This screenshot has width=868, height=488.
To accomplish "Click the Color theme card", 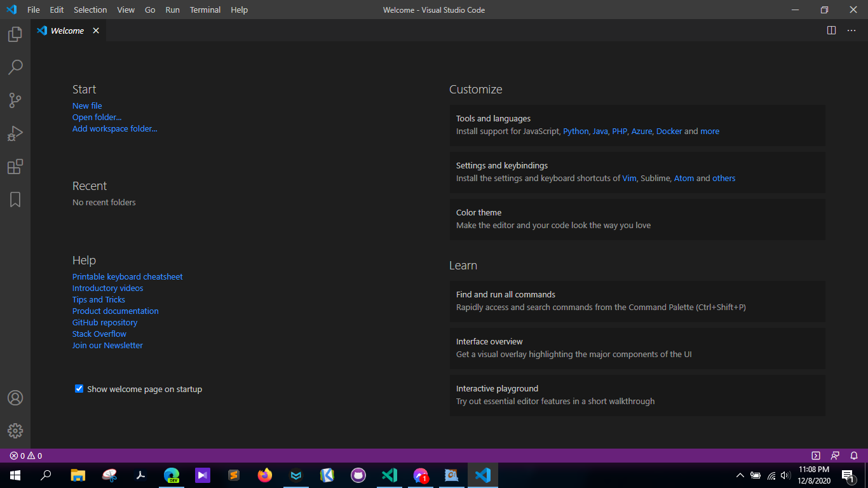I will tap(637, 219).
